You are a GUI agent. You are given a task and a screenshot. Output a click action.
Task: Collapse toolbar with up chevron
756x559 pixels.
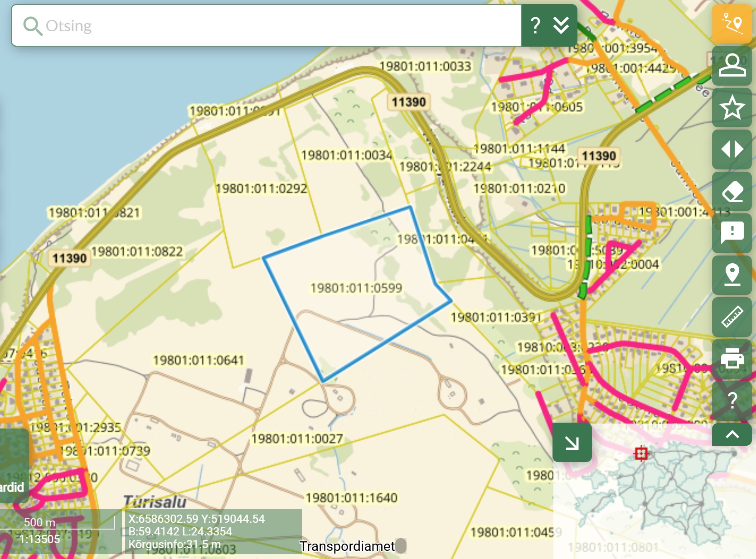[x=732, y=434]
